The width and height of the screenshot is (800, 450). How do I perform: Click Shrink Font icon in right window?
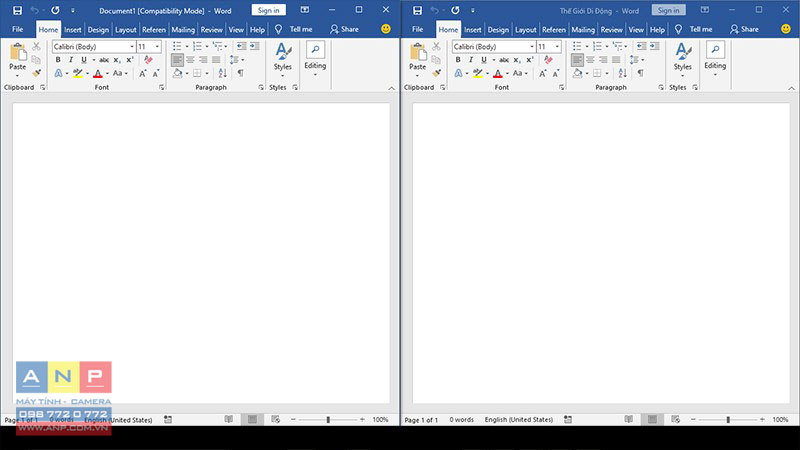point(556,73)
